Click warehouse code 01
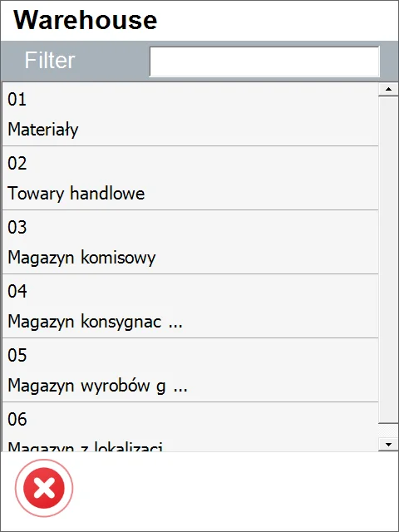Viewport: 399px width, 532px height. (17, 100)
